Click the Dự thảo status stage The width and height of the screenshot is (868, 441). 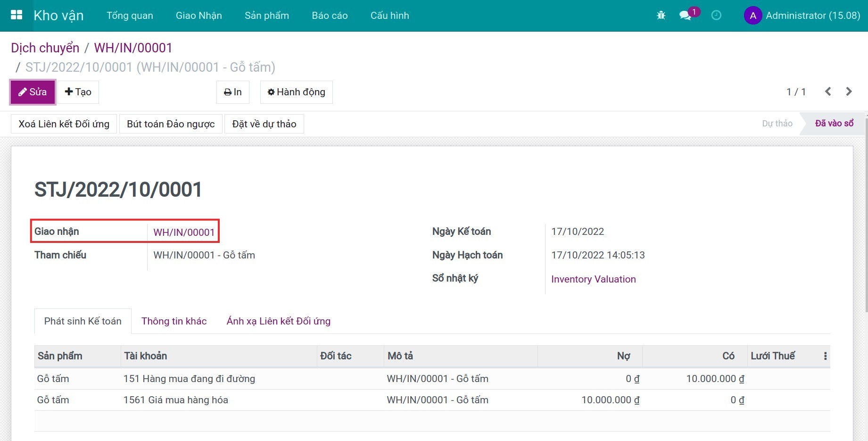777,124
